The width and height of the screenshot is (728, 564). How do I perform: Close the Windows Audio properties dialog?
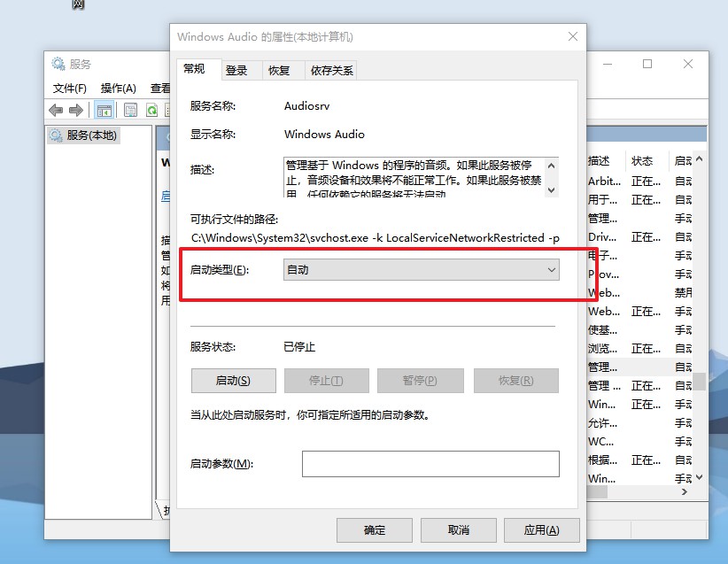573,36
